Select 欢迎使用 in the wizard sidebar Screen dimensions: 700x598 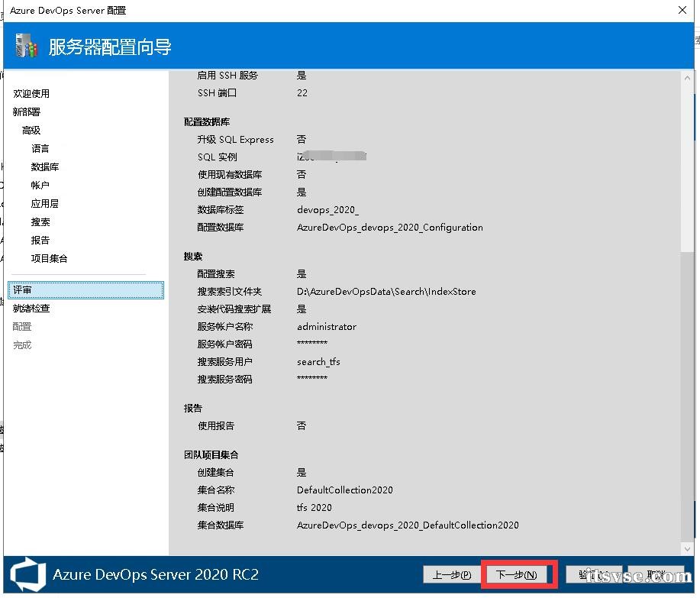pyautogui.click(x=31, y=94)
